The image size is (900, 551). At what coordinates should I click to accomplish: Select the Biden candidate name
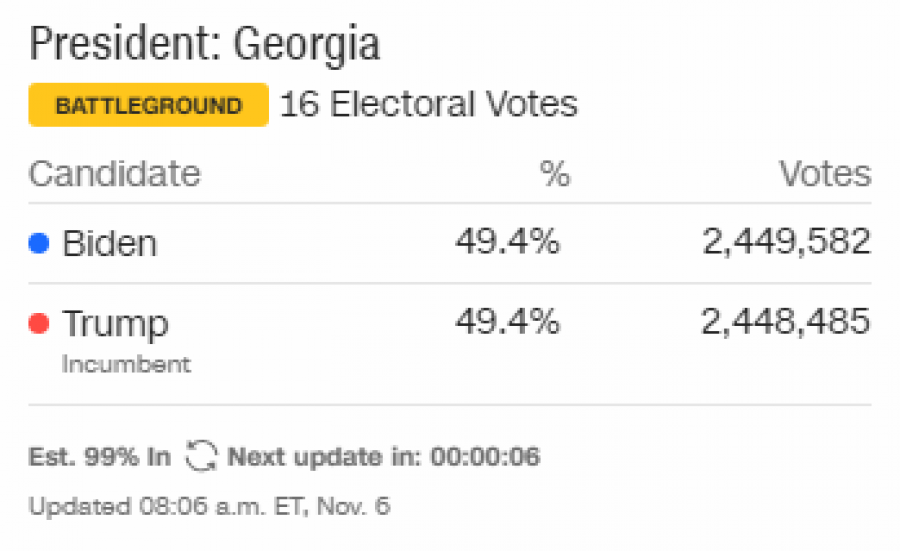coord(110,243)
